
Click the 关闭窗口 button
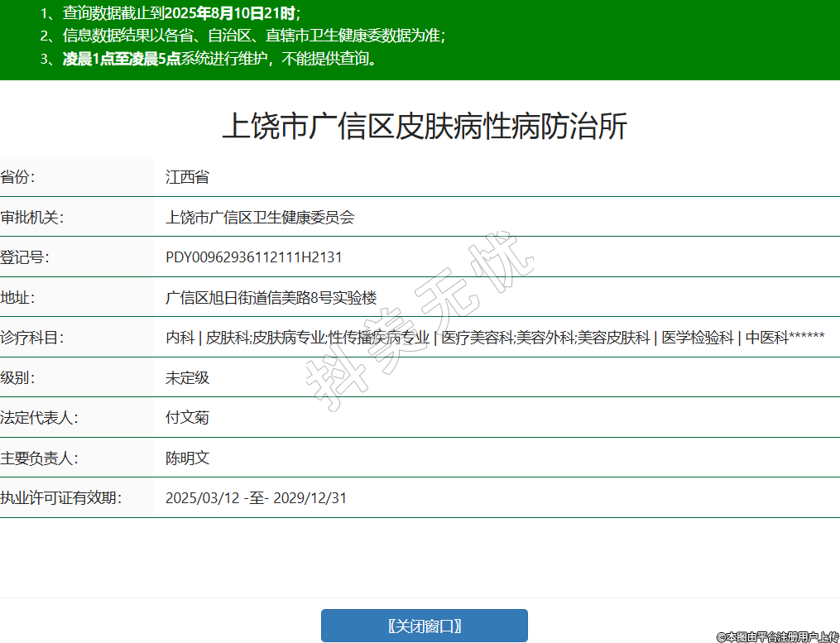pyautogui.click(x=424, y=626)
